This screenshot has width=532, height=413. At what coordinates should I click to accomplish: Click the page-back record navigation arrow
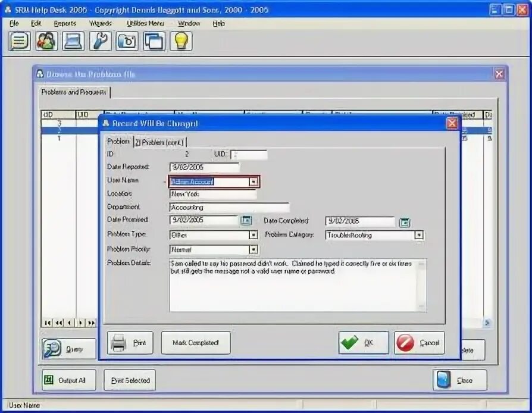click(59, 323)
